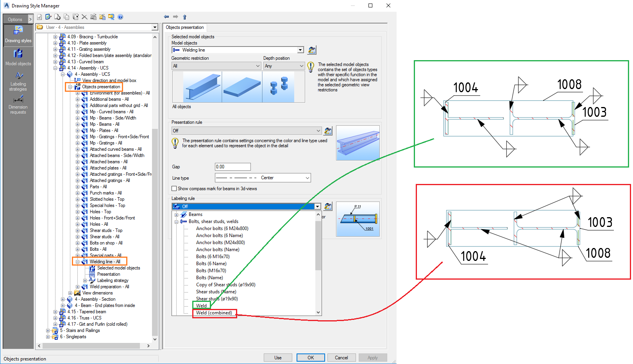Image resolution: width=633 pixels, height=364 pixels.
Task: Enable Show compass mark for beams in 3d-views
Action: pyautogui.click(x=174, y=188)
